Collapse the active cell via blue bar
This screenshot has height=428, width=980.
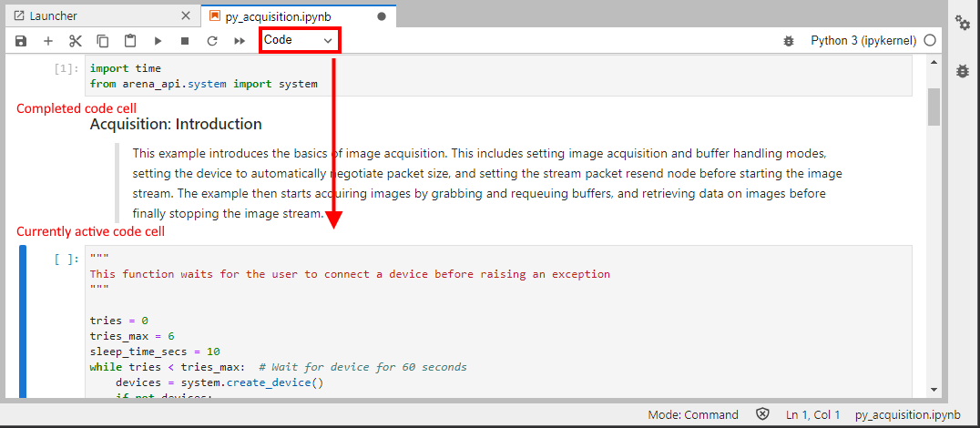[23, 321]
